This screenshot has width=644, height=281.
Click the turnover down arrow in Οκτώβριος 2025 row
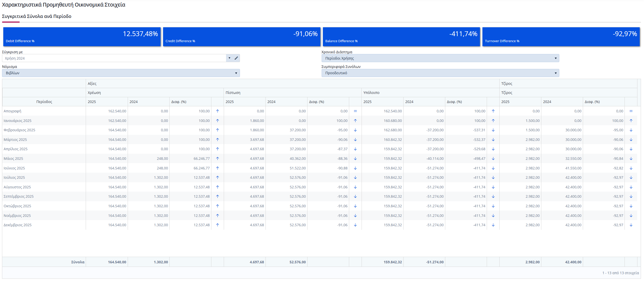[631, 206]
